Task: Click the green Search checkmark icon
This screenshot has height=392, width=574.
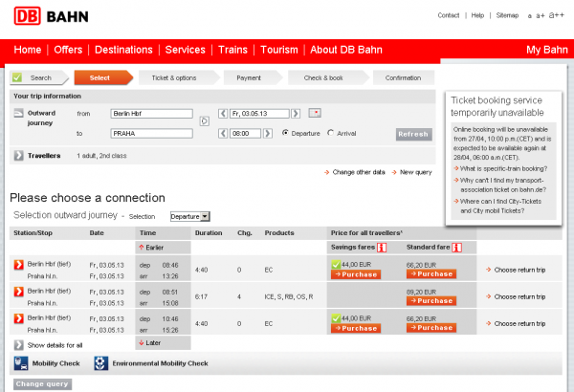Action: (x=17, y=77)
